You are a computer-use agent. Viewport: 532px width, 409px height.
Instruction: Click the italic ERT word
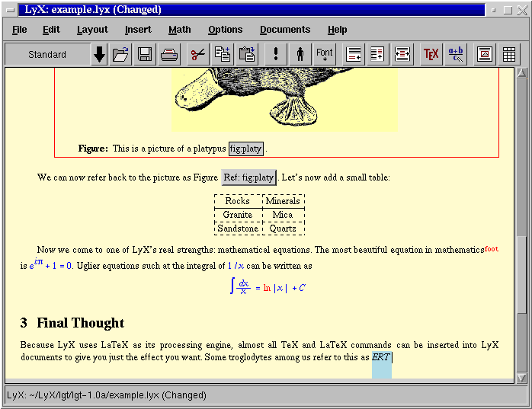click(380, 357)
